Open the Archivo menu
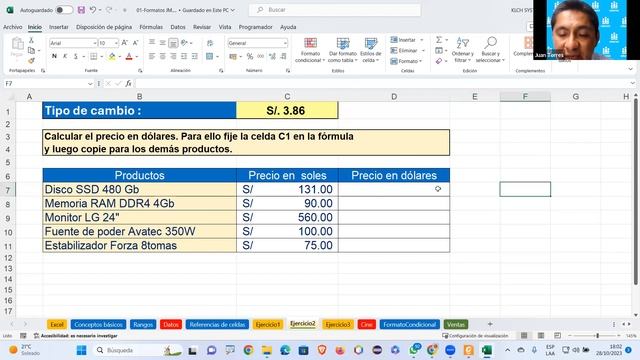Image resolution: width=640 pixels, height=360 pixels. pyautogui.click(x=13, y=27)
